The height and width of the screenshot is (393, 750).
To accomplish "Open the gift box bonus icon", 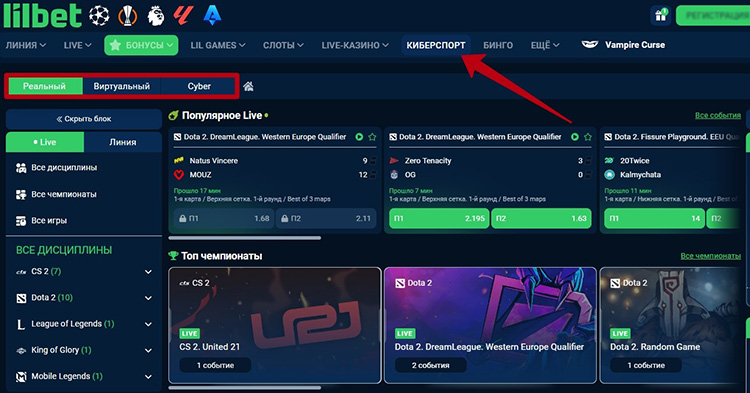I will pos(661,16).
